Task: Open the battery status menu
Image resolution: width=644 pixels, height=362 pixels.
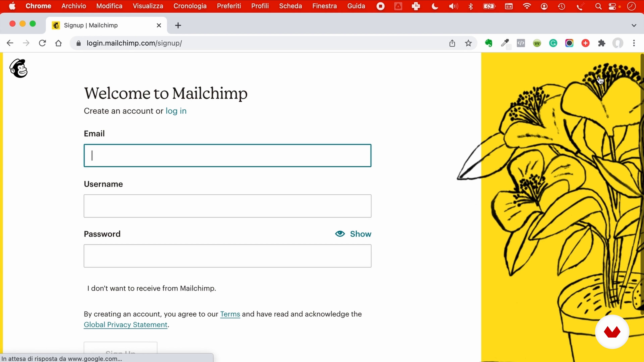Action: (x=489, y=6)
